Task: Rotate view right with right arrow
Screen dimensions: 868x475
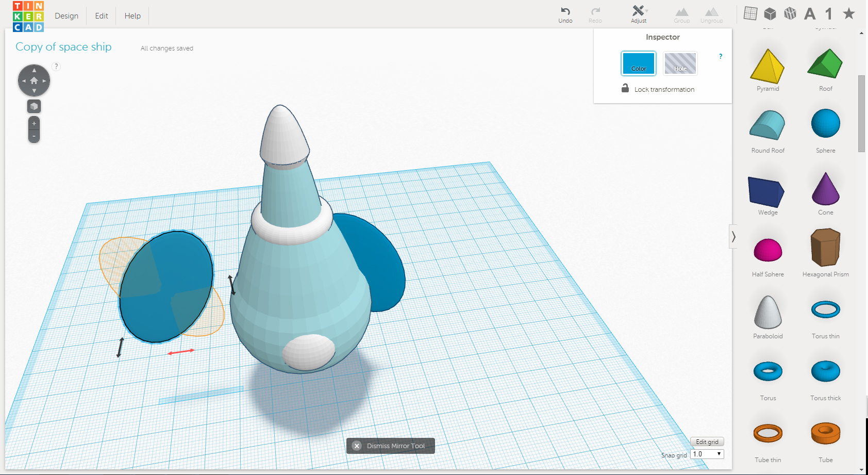Action: click(44, 80)
